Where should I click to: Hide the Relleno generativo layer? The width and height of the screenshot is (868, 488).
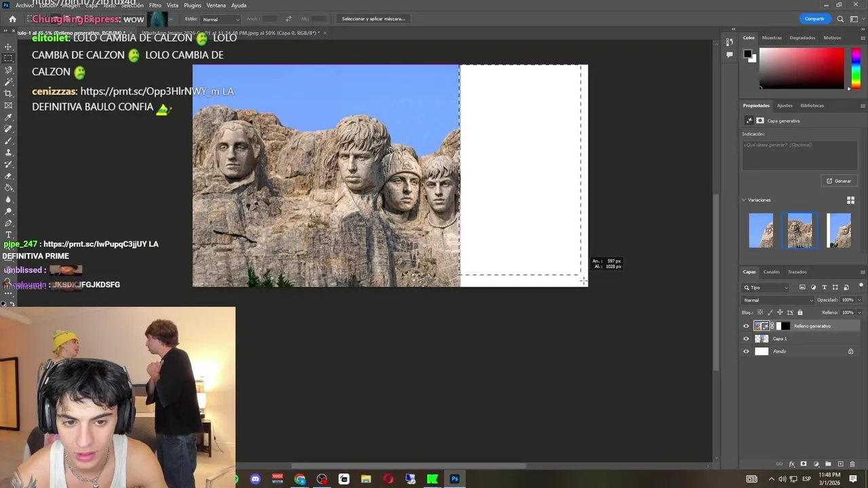[746, 326]
